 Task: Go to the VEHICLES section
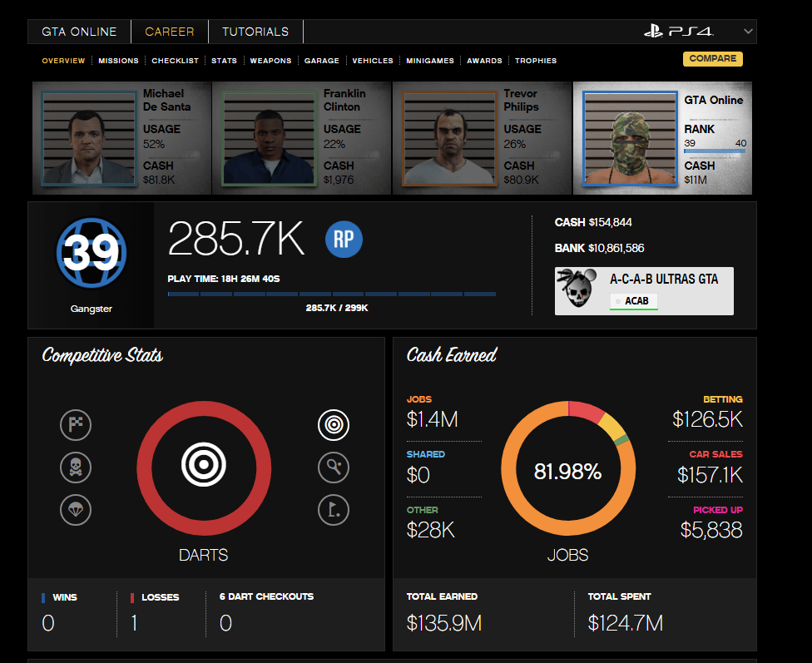coord(373,61)
